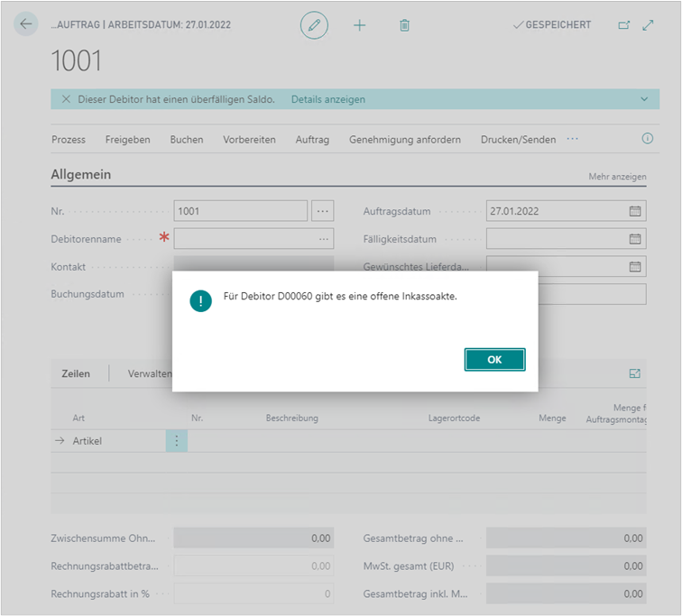The height and width of the screenshot is (616, 682).
Task: Create a new order with plus icon
Action: tap(359, 25)
